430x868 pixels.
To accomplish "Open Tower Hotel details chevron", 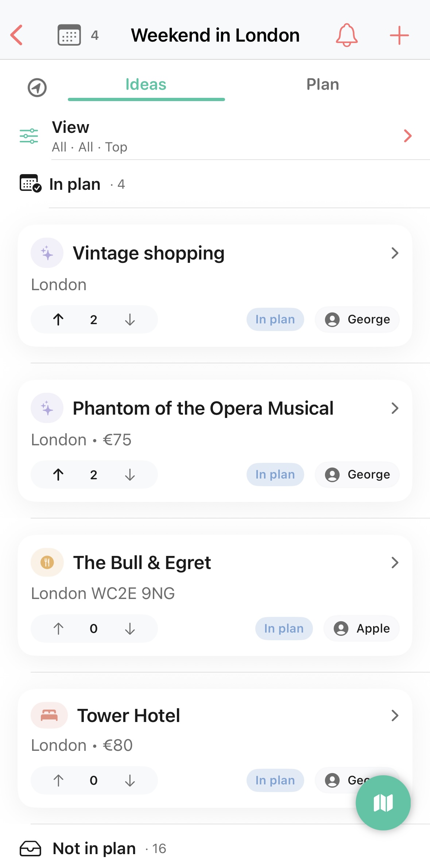I will tap(395, 716).
